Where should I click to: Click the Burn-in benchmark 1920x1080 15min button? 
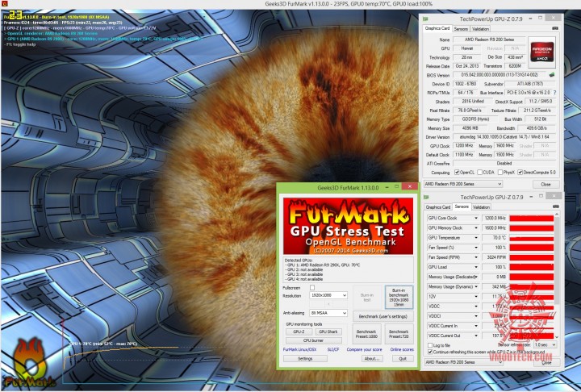(x=399, y=297)
